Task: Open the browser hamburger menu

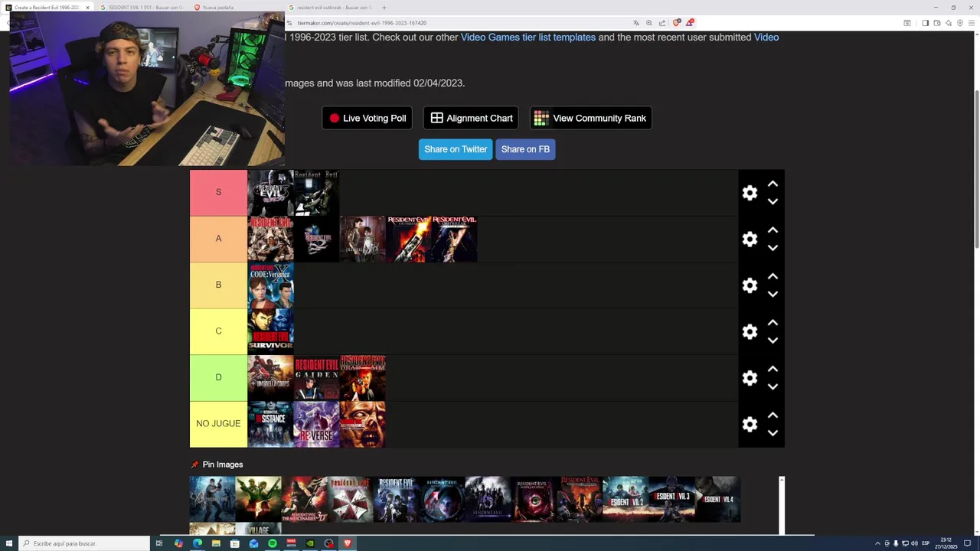Action: 972,23
